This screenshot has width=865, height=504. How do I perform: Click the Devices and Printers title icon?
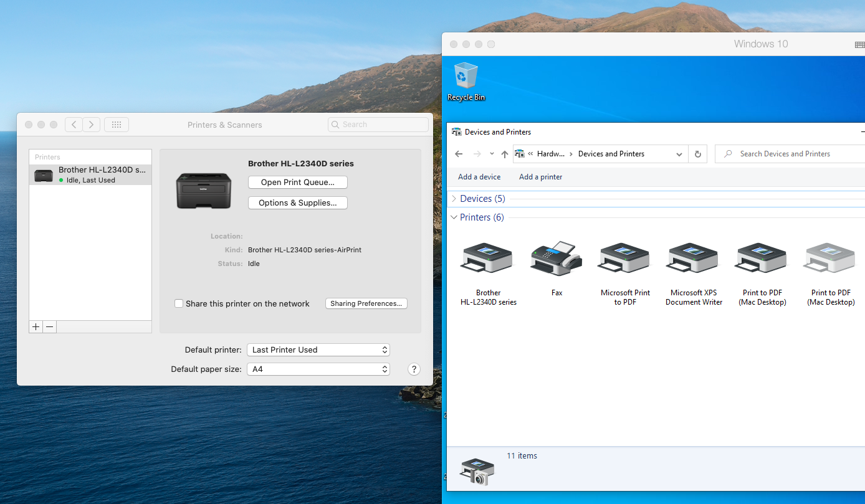pos(457,132)
